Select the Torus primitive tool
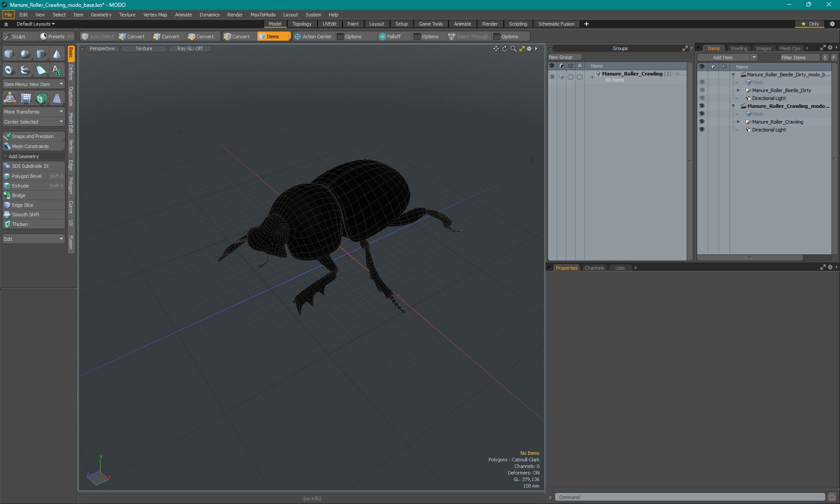The width and height of the screenshot is (840, 504). click(x=9, y=70)
